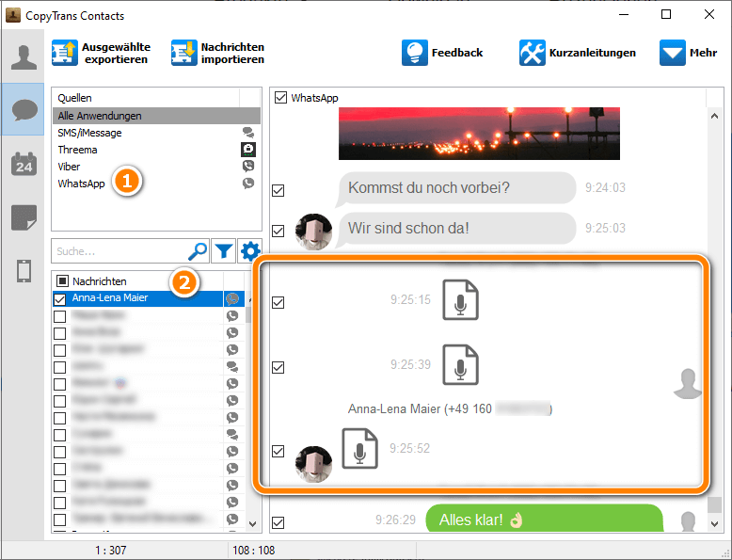This screenshot has height=560, width=732.
Task: Click the green 'Alles klar!' message bubble
Action: (545, 519)
